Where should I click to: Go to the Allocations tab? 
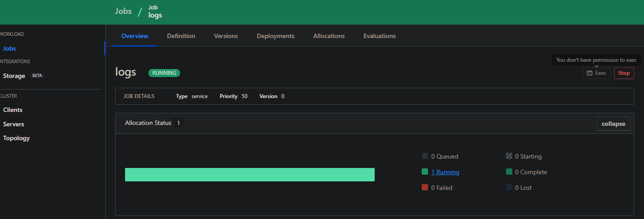click(x=329, y=36)
